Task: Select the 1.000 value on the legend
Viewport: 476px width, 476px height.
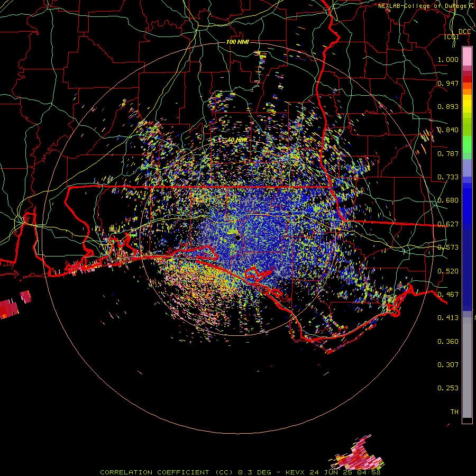Action: pos(448,59)
